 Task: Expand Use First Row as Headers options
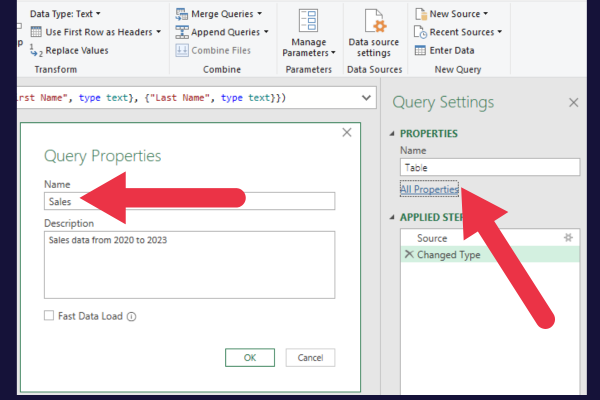158,32
